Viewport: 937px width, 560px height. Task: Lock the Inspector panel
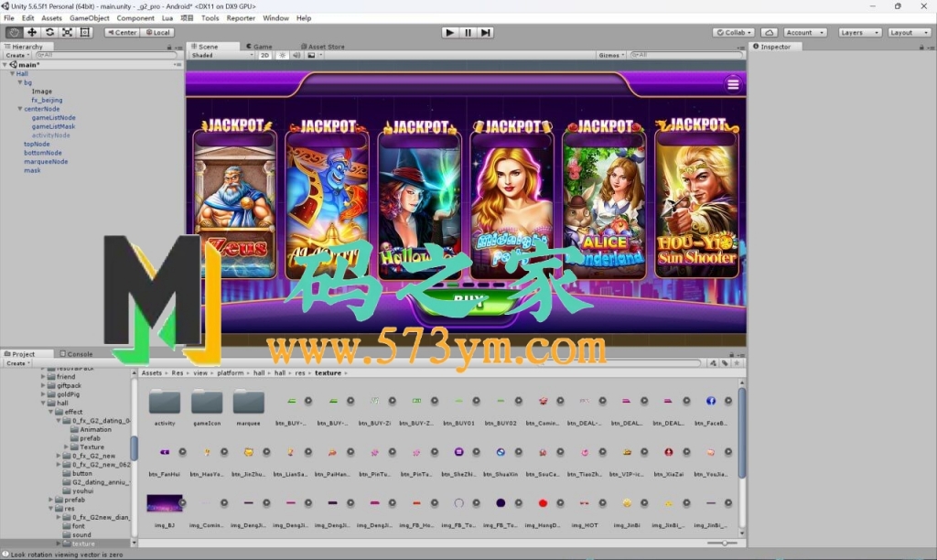click(x=921, y=47)
